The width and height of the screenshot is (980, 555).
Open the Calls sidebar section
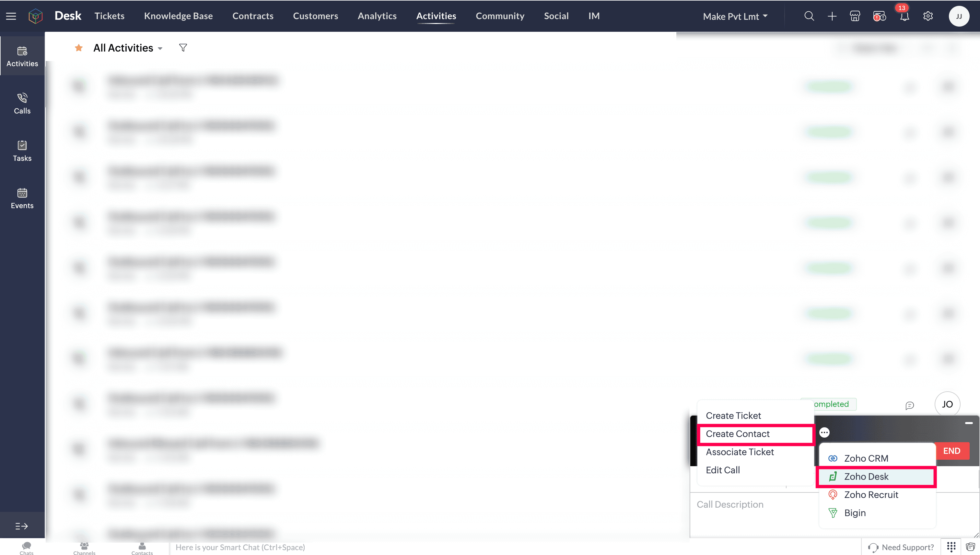[x=22, y=103]
